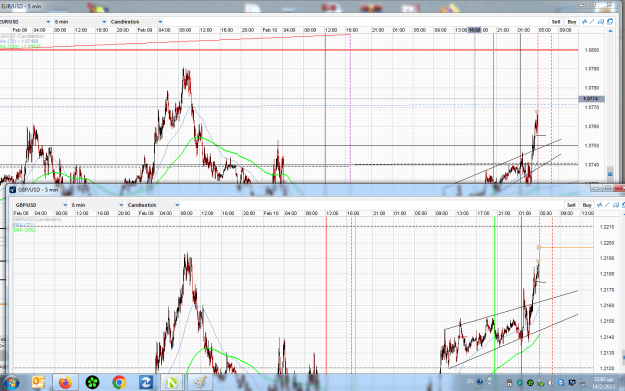Click 1.2200 price label on GBP/USD scale
This screenshot has height=391, width=625.
pyautogui.click(x=607, y=243)
